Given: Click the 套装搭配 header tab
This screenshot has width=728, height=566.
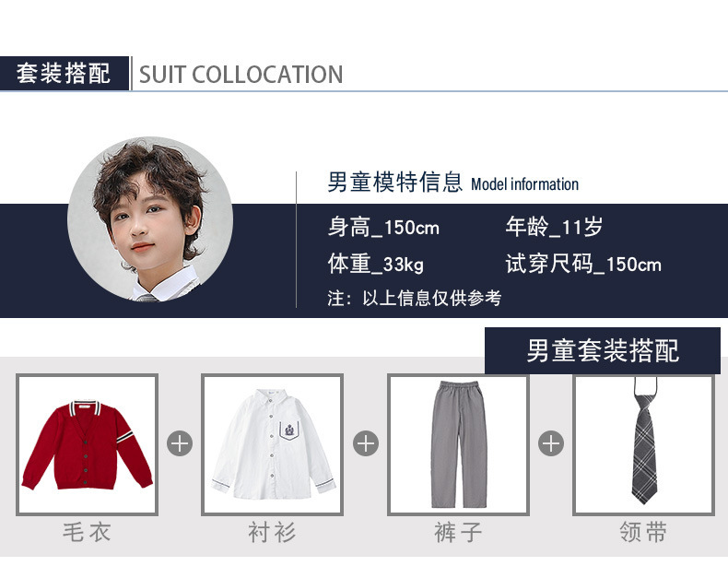Looking at the screenshot, I should click(x=65, y=74).
